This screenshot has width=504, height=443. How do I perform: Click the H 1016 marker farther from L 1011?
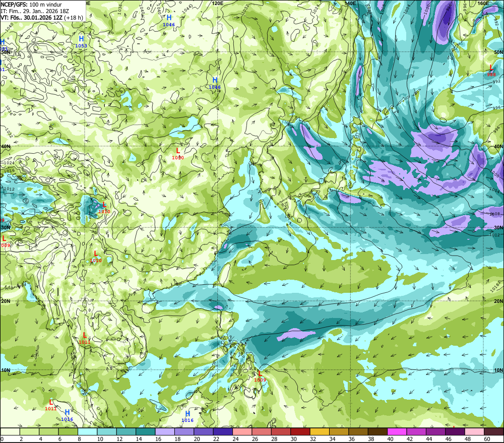tap(187, 416)
